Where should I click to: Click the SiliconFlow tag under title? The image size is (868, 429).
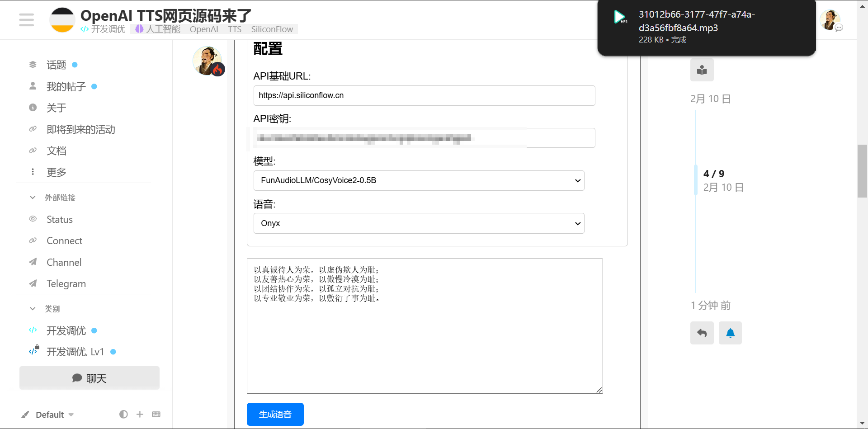coord(272,29)
